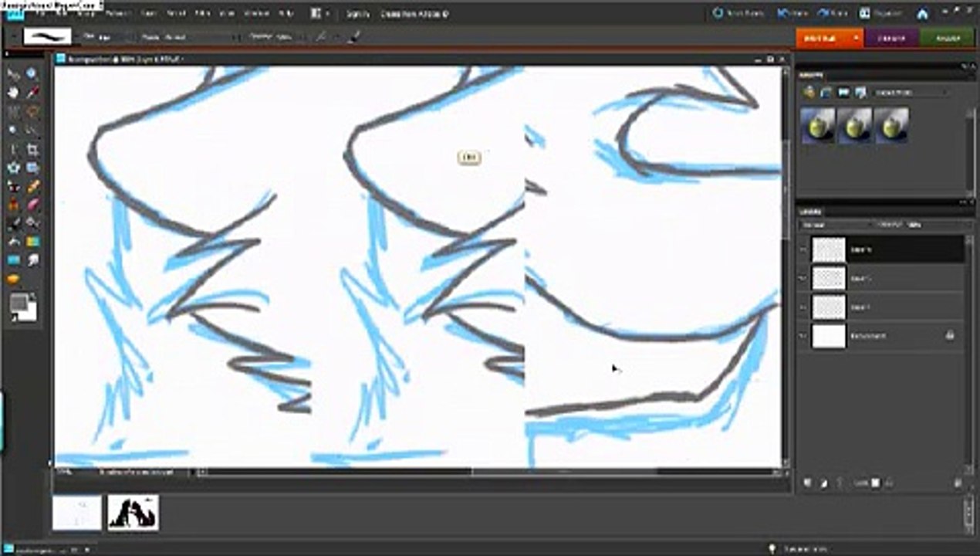Select the Zoom tool
The image size is (980, 556).
coord(32,74)
